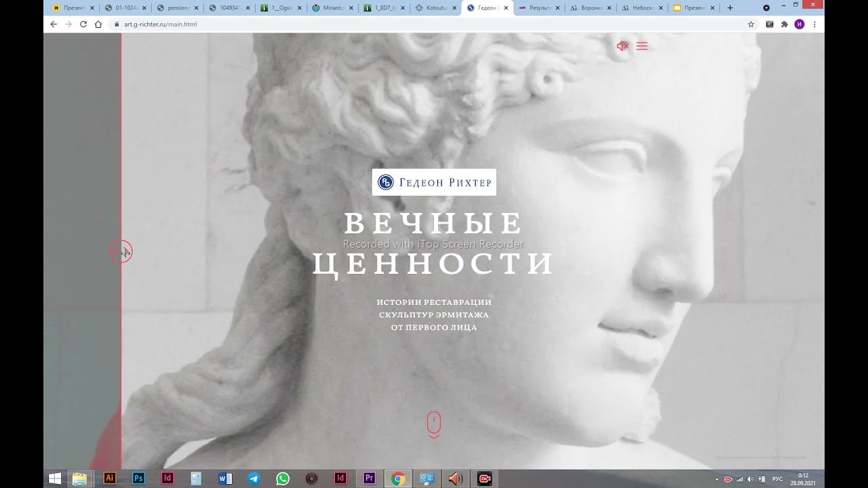Image resolution: width=868 pixels, height=488 pixels.
Task: Switch the РУС keyboard language indicator
Action: point(777,479)
